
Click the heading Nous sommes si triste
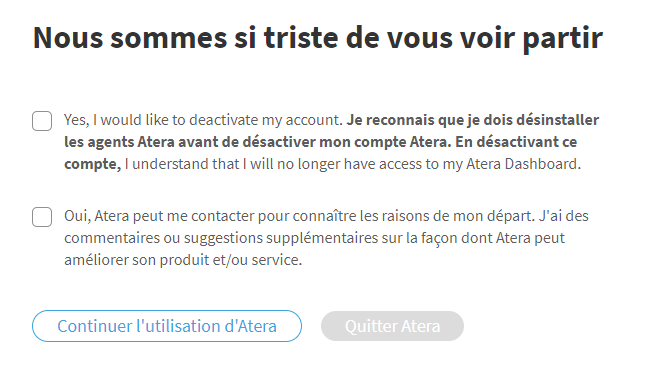[317, 38]
